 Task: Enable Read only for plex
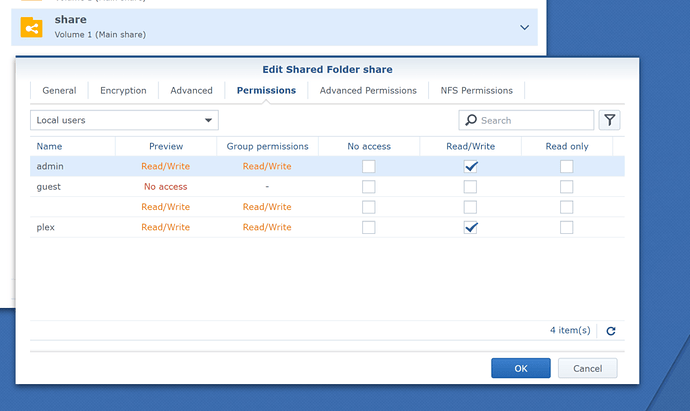[x=566, y=227]
